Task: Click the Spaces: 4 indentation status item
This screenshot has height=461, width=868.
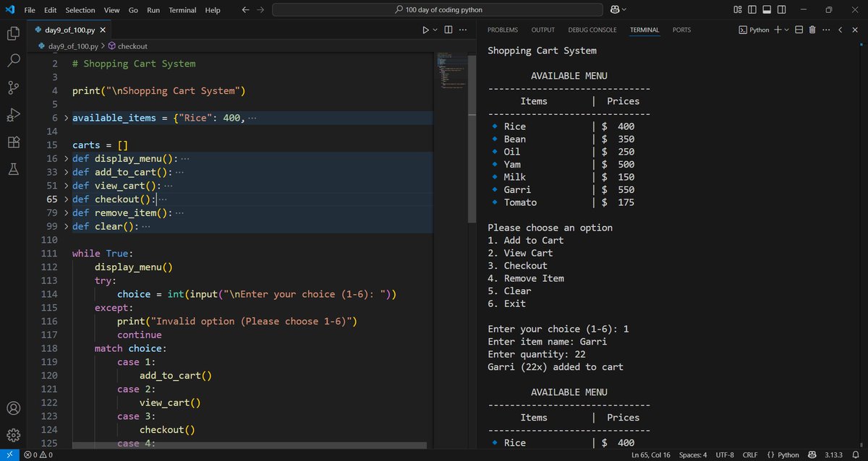Action: pos(693,454)
